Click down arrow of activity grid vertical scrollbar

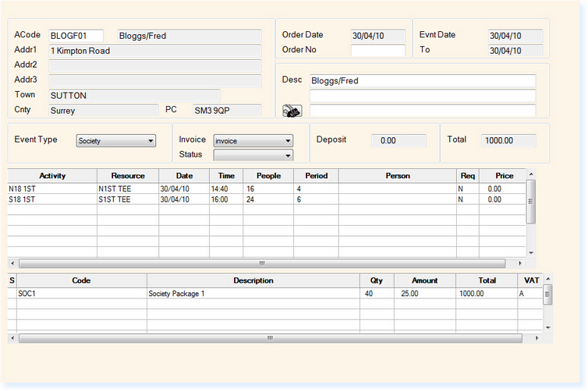pyautogui.click(x=532, y=253)
